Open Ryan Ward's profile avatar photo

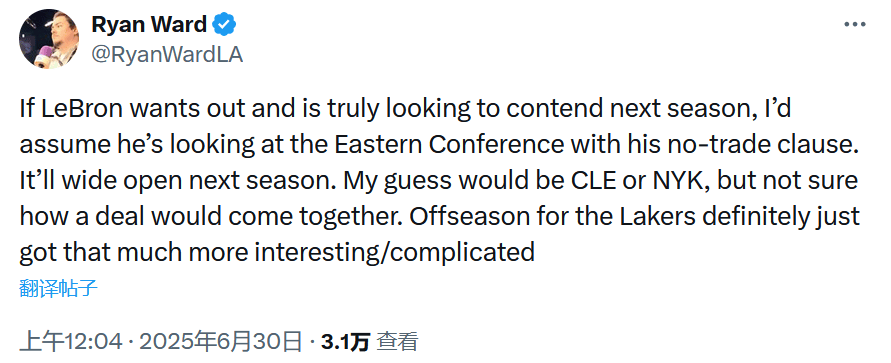click(49, 39)
